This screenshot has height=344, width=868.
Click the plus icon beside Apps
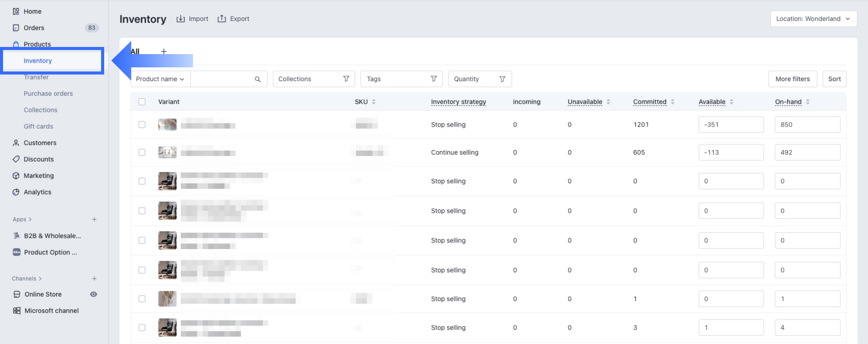click(94, 219)
